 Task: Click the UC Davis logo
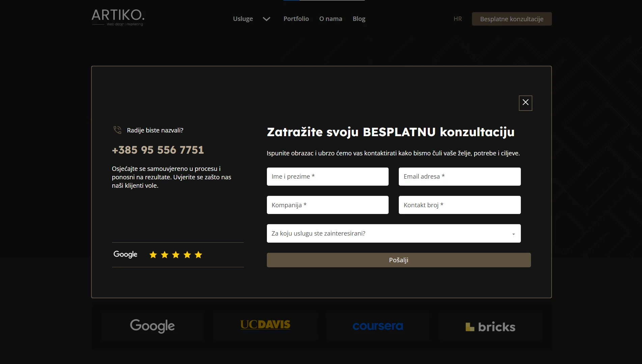click(265, 325)
